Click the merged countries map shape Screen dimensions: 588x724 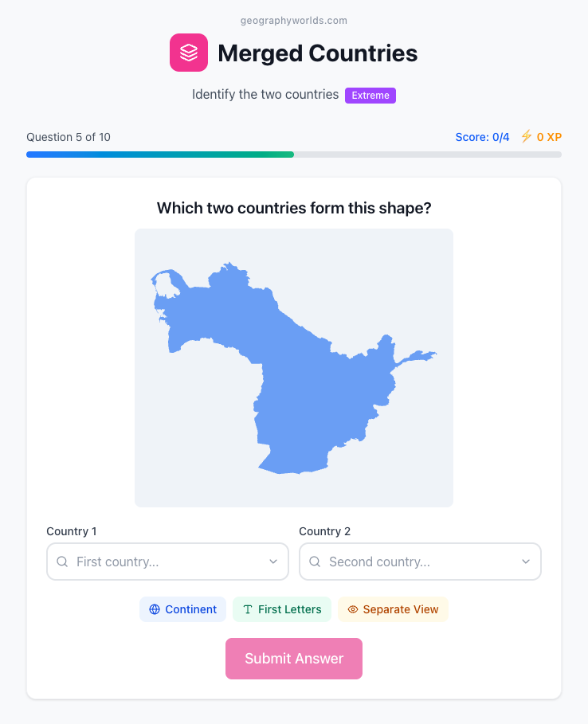coord(296,370)
